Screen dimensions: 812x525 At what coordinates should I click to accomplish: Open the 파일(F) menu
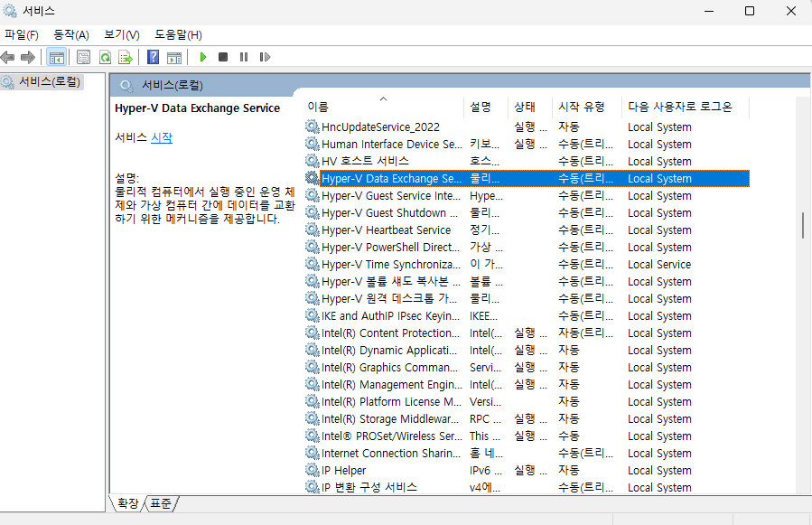[x=22, y=34]
